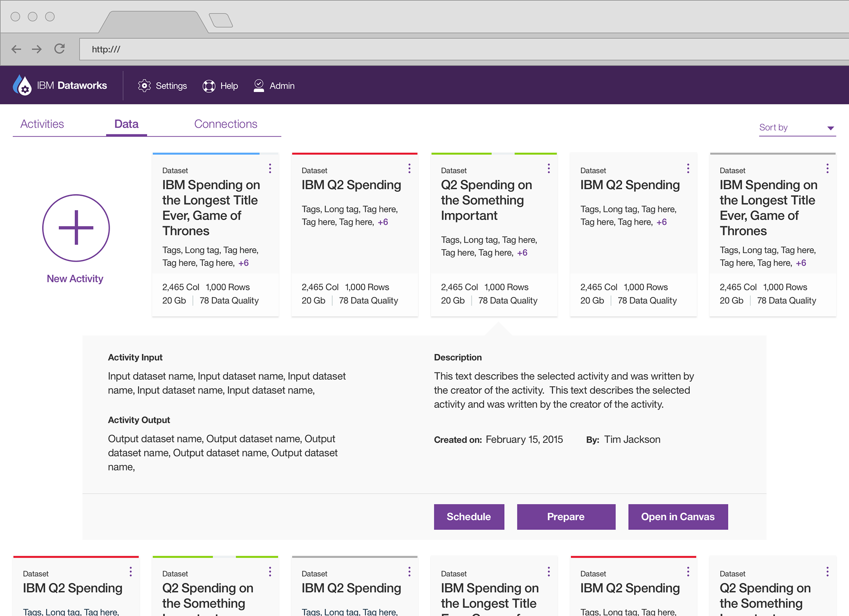Open bottom-row first IBM Q2 Spending title
The height and width of the screenshot is (616, 849).
73,588
